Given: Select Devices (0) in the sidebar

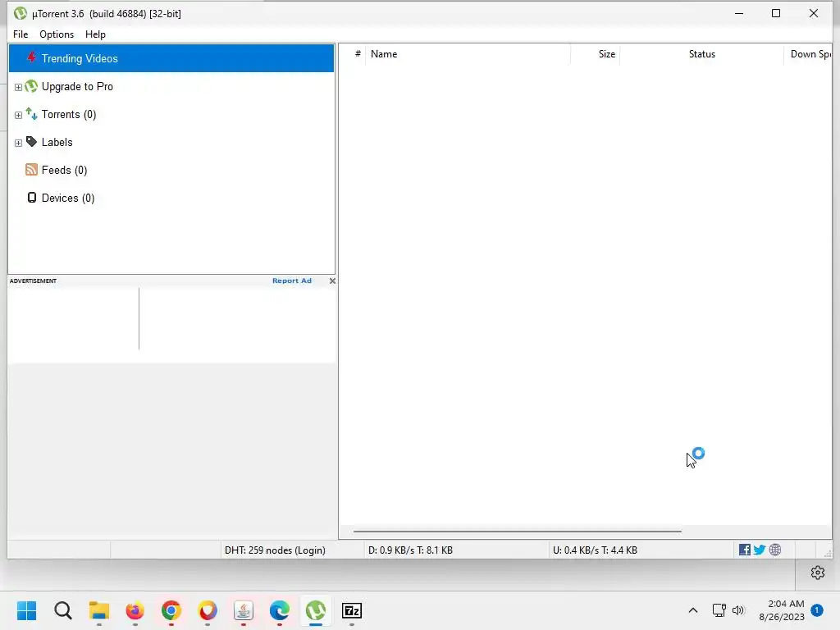Looking at the screenshot, I should 68,198.
